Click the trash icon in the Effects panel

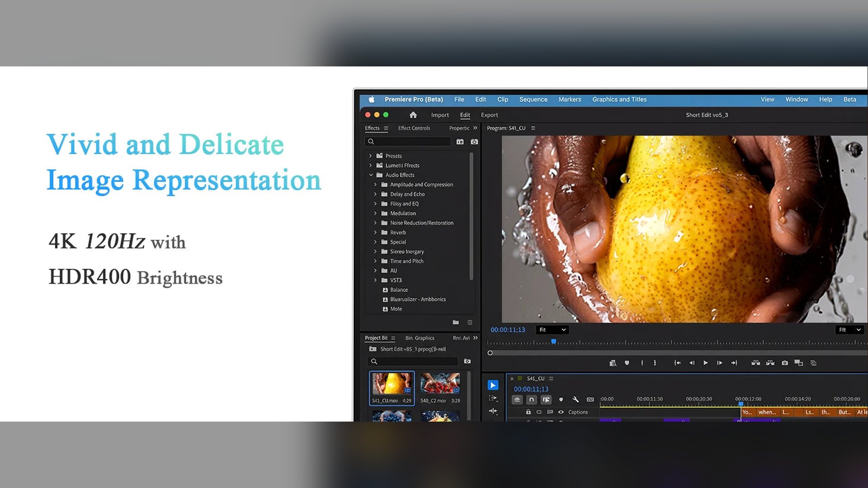point(470,322)
